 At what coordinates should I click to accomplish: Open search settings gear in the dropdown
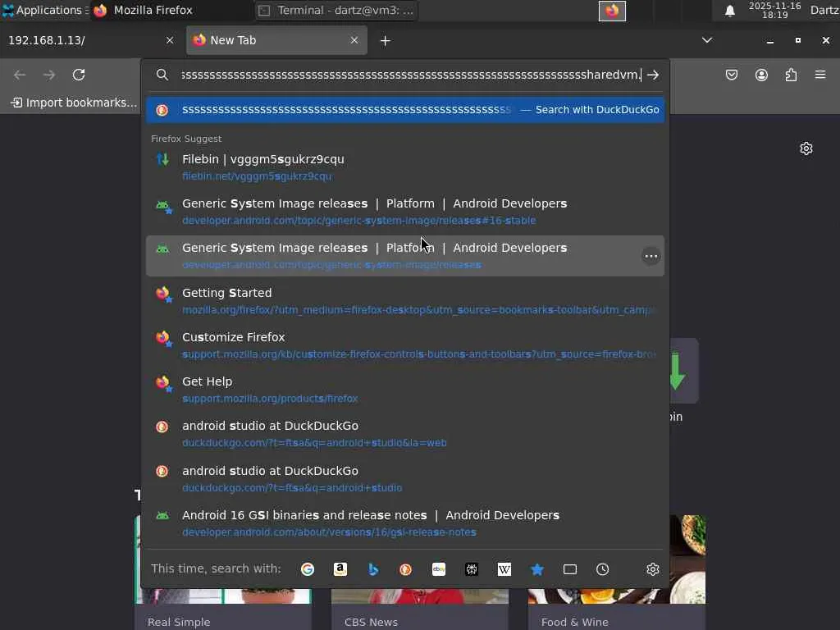pos(652,569)
